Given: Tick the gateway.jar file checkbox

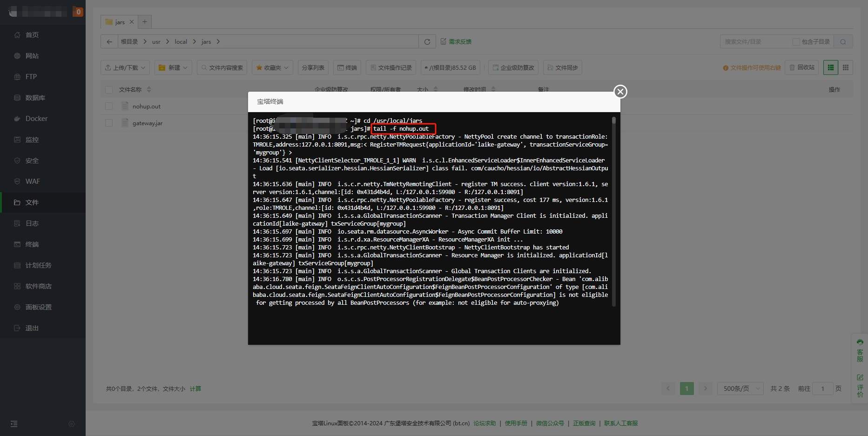Looking at the screenshot, I should 109,123.
